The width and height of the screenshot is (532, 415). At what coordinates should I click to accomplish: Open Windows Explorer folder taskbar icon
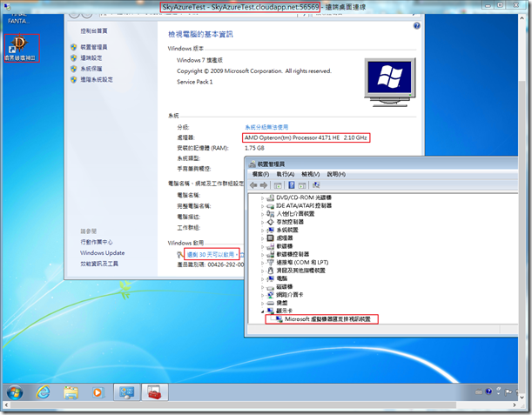pyautogui.click(x=71, y=392)
